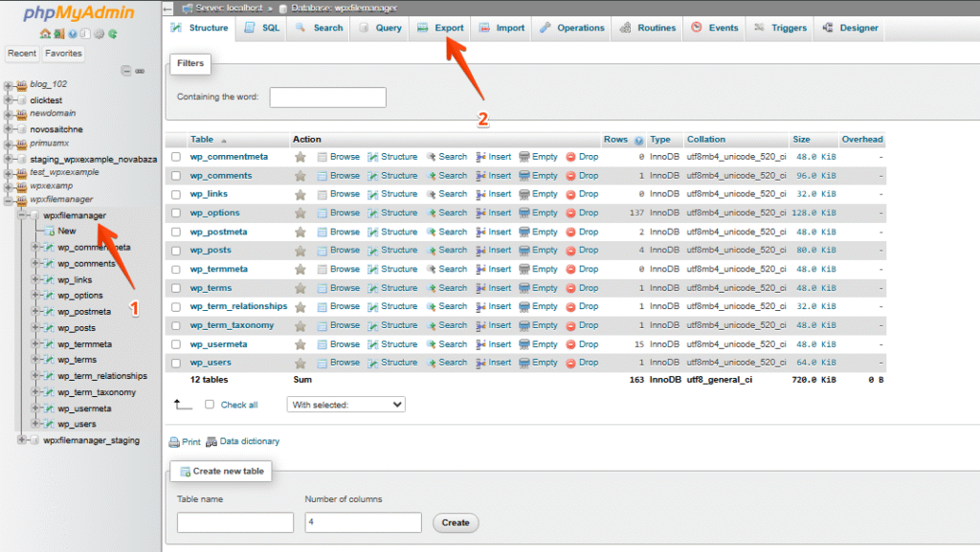Tick checkbox for wp_comments table
The height and width of the screenshot is (552, 980).
[176, 176]
